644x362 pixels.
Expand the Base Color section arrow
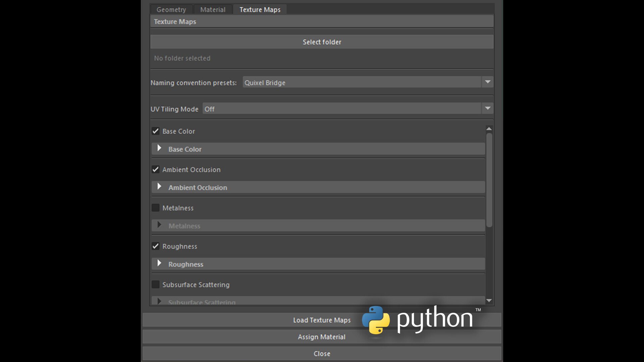tap(159, 148)
